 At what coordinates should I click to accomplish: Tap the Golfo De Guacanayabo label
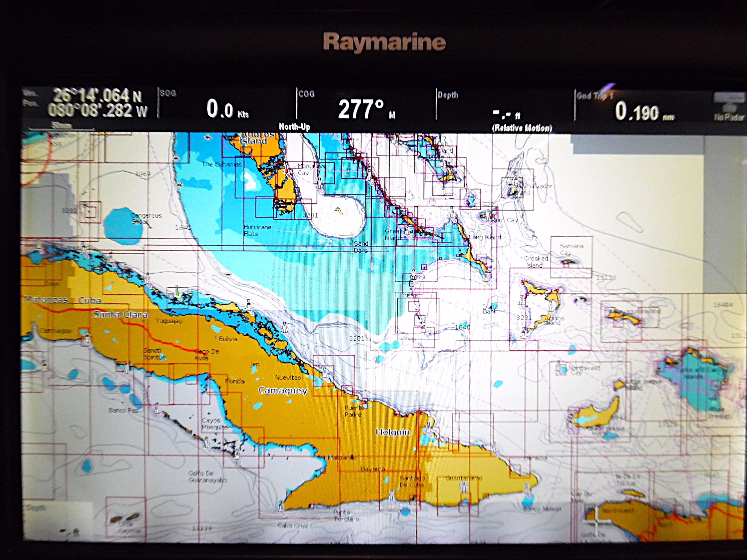(207, 477)
